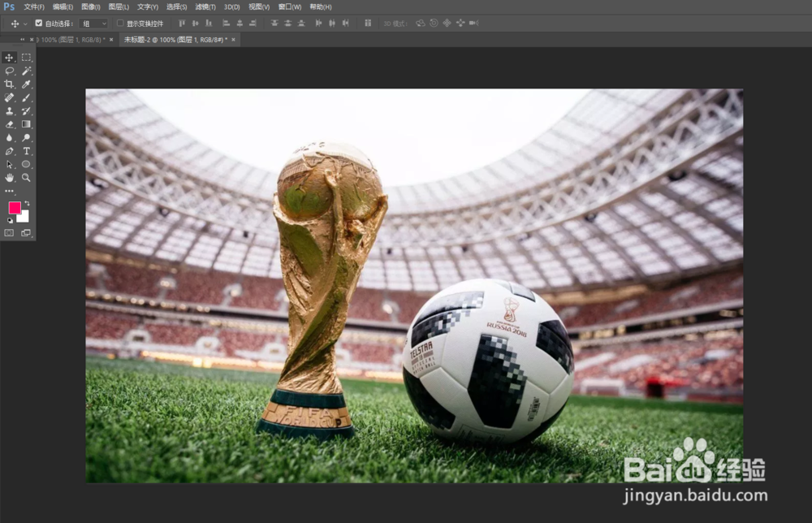
Task: Distribute right edges in options bar
Action: 345,24
